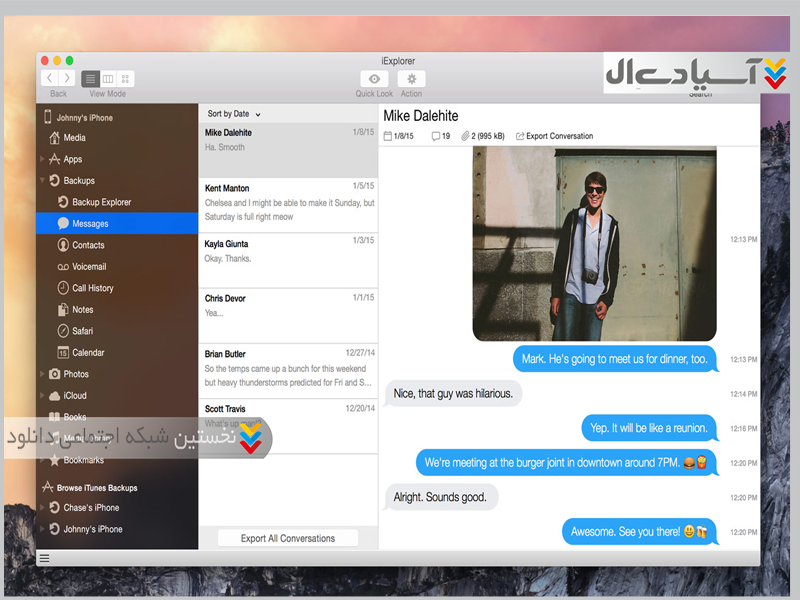Screen dimensions: 800x600
Task: Expand the Apps tree item
Action: (42, 159)
